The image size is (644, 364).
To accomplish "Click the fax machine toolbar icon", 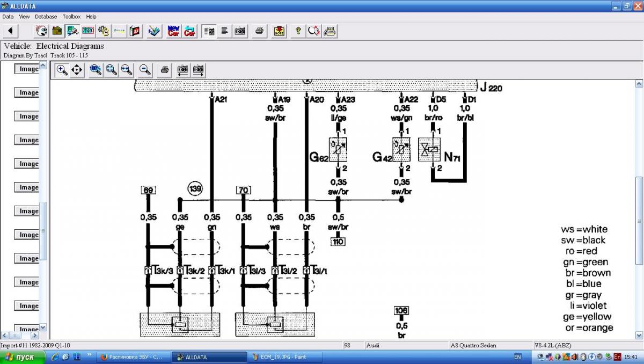I will pyautogui.click(x=330, y=31).
